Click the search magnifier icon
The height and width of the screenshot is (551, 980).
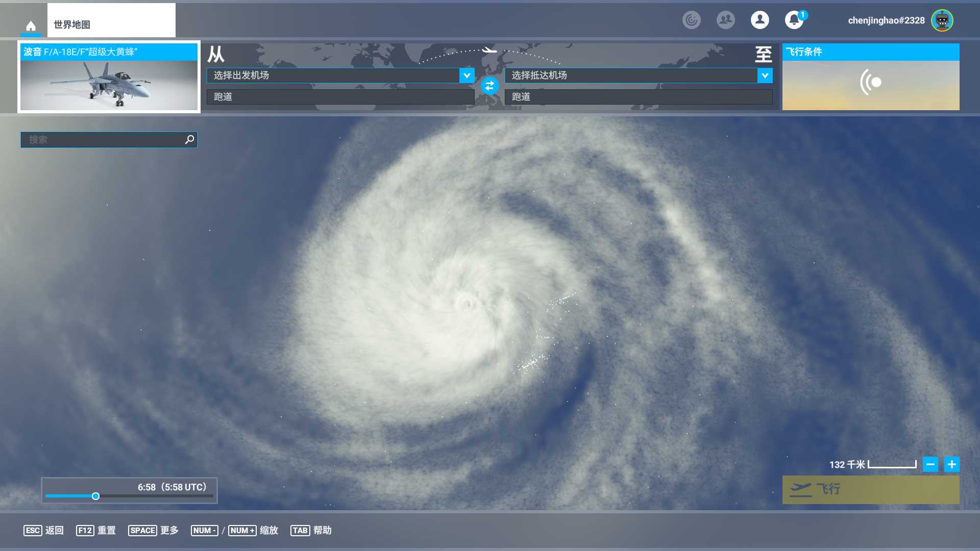click(x=189, y=139)
